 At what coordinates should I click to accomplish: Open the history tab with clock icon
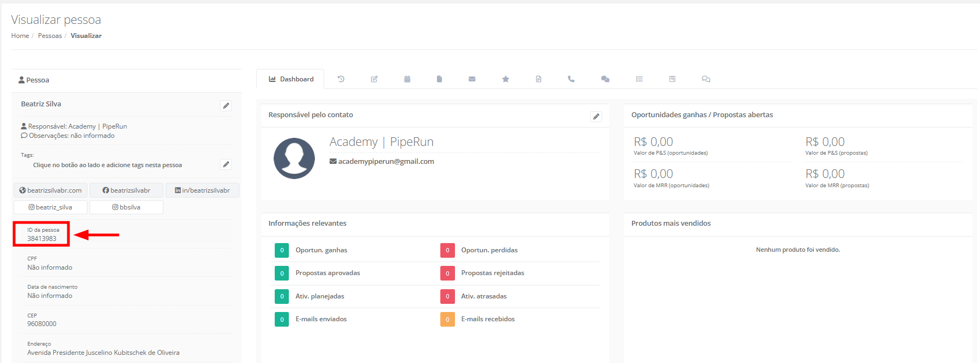pos(341,79)
